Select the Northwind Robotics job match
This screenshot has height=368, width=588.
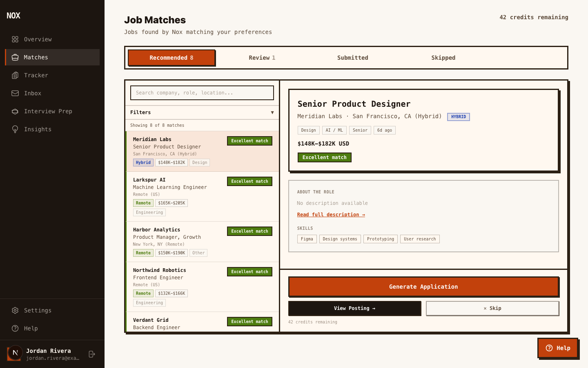(203, 287)
